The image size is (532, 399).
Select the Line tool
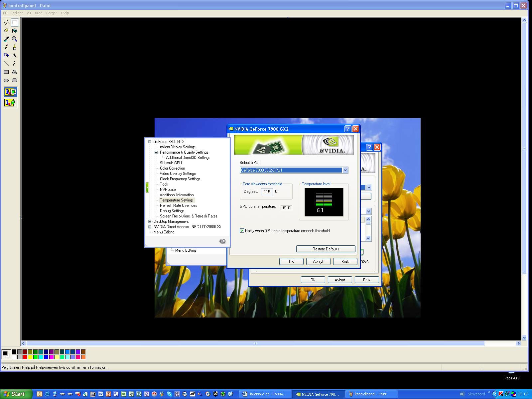point(6,64)
